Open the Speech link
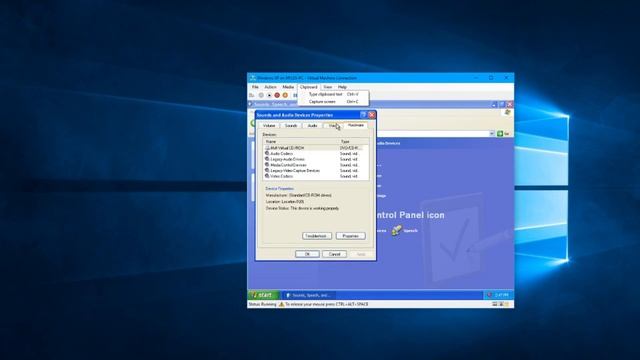The image size is (640, 360). click(x=410, y=231)
